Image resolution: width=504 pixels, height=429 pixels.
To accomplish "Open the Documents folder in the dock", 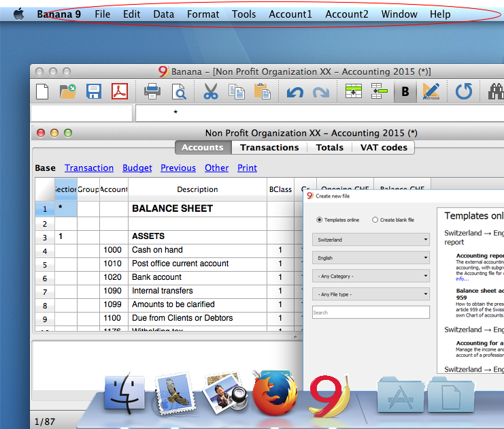I will (451, 396).
